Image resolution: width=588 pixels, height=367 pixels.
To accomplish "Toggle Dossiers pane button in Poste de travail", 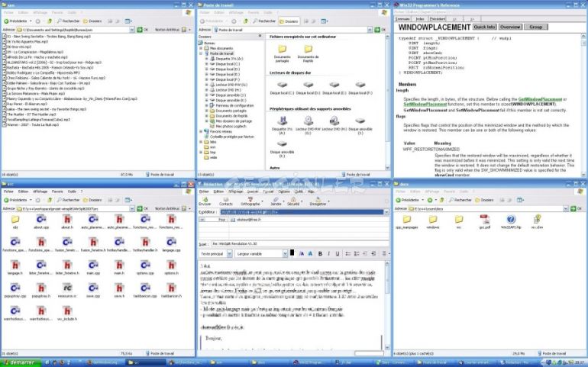I will (289, 21).
